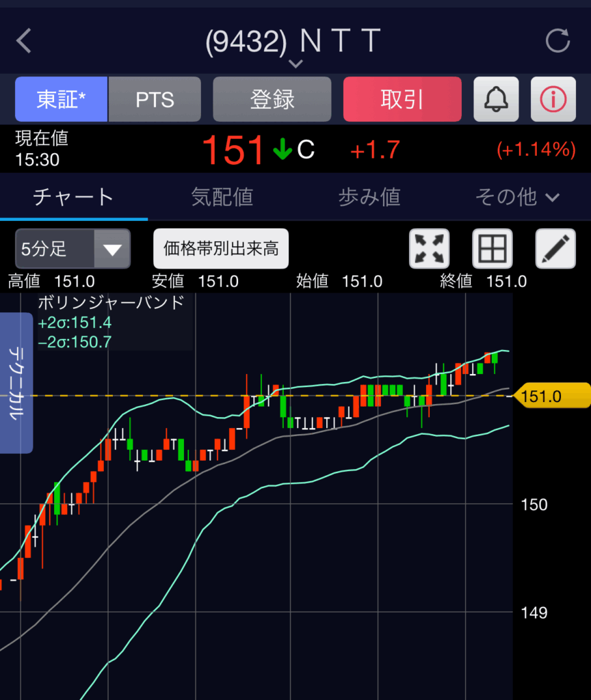Open the テクニカル side panel
591x700 pixels.
pos(16,383)
